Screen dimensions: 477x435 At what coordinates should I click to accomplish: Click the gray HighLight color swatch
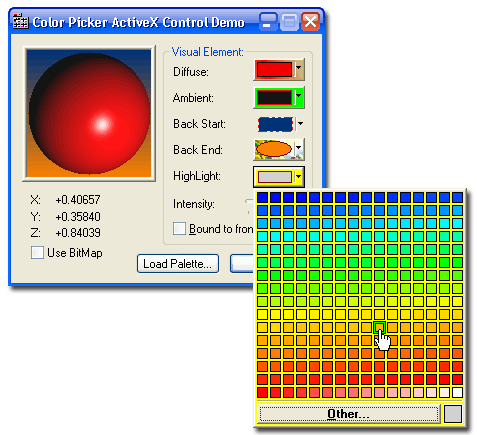click(x=275, y=177)
